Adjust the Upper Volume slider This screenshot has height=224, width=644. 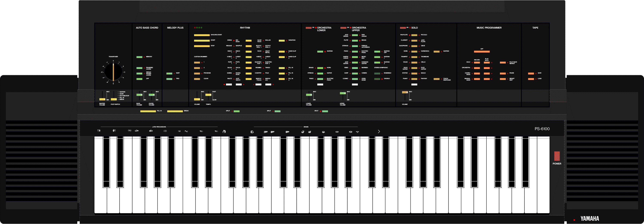[343, 93]
